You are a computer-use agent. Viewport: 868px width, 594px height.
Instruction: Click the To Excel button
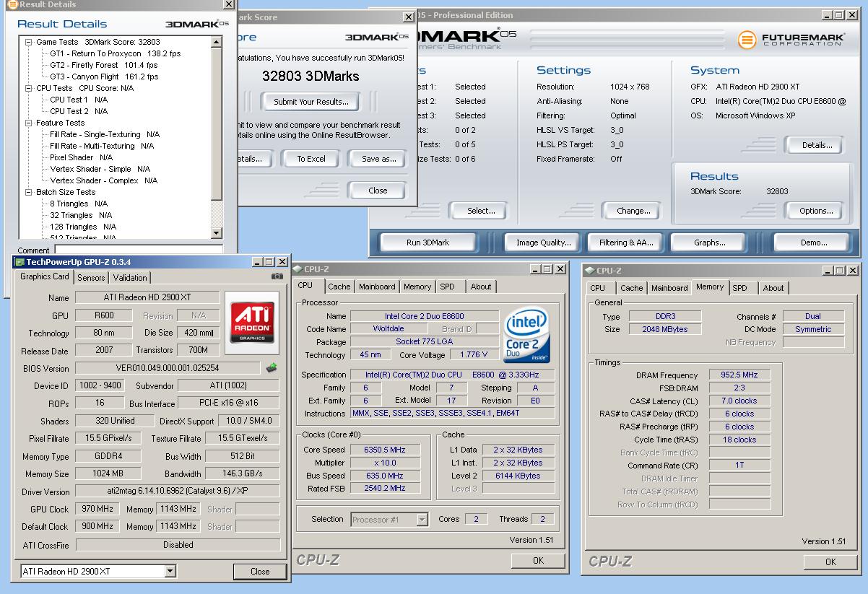point(311,159)
